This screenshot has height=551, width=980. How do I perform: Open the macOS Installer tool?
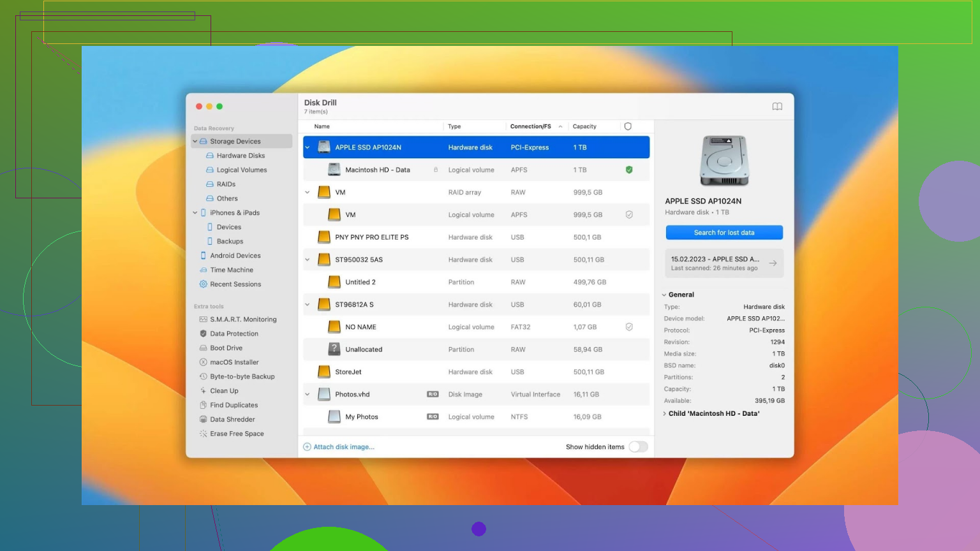[x=234, y=362]
